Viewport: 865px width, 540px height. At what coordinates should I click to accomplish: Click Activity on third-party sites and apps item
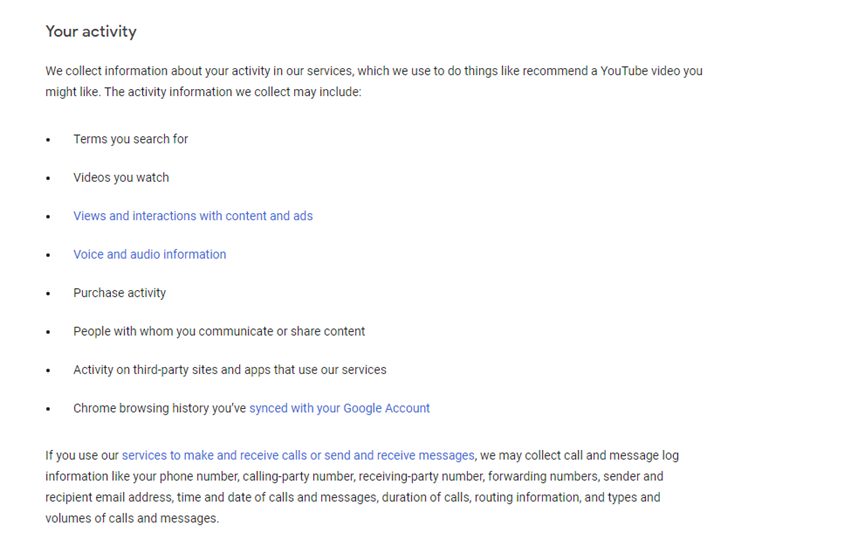[230, 370]
